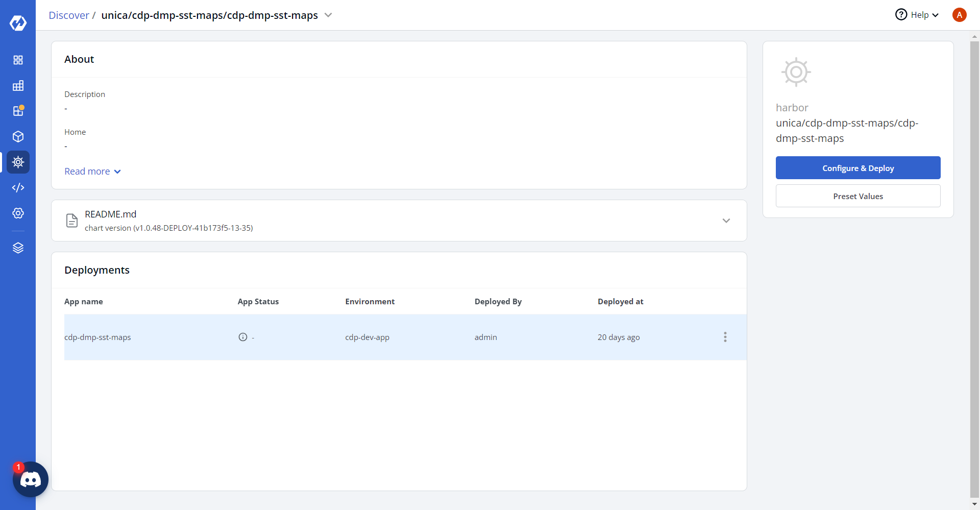
Task: Open the user avatar A menu
Action: coord(959,15)
